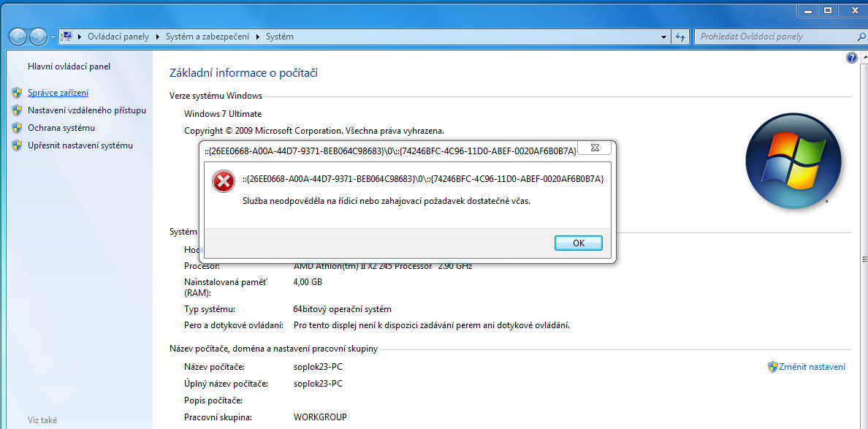Expand the arrow after 'Ovládací panely' breadcrumb
The height and width of the screenshot is (429, 868).
(157, 37)
